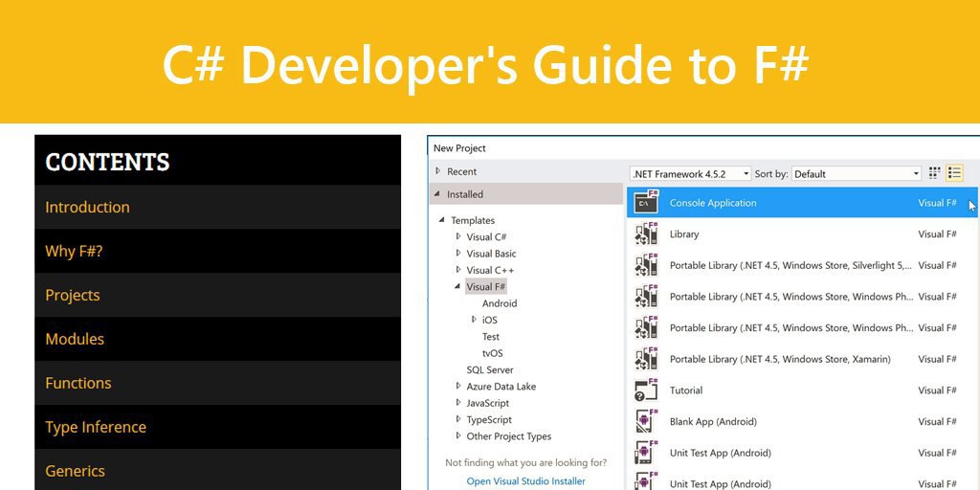The height and width of the screenshot is (490, 980).
Task: Click the 'Tutorial' template name
Action: (686, 390)
